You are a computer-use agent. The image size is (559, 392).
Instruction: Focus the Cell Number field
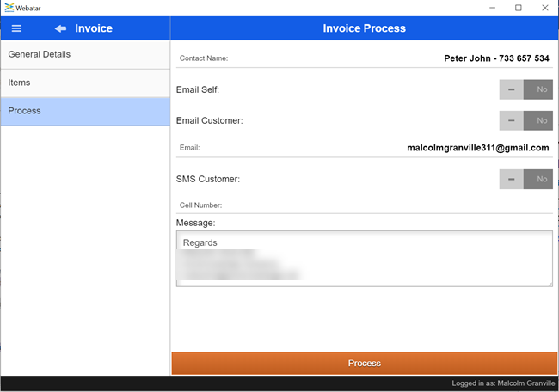click(x=387, y=205)
